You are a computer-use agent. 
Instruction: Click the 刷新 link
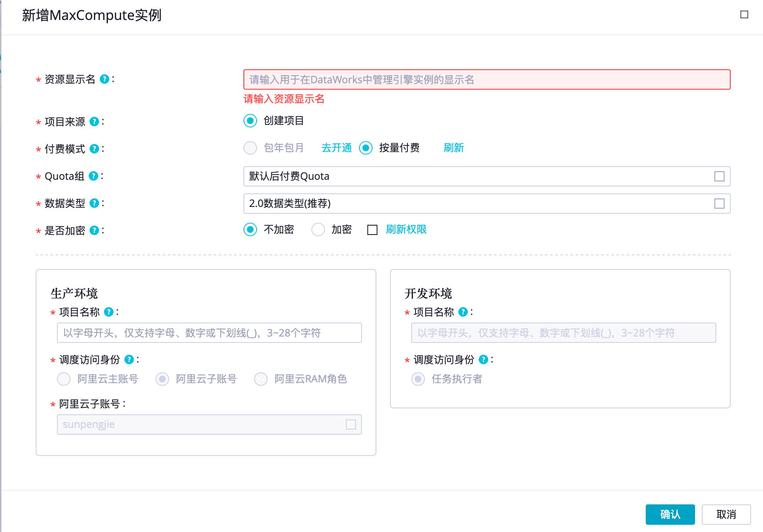pos(454,148)
